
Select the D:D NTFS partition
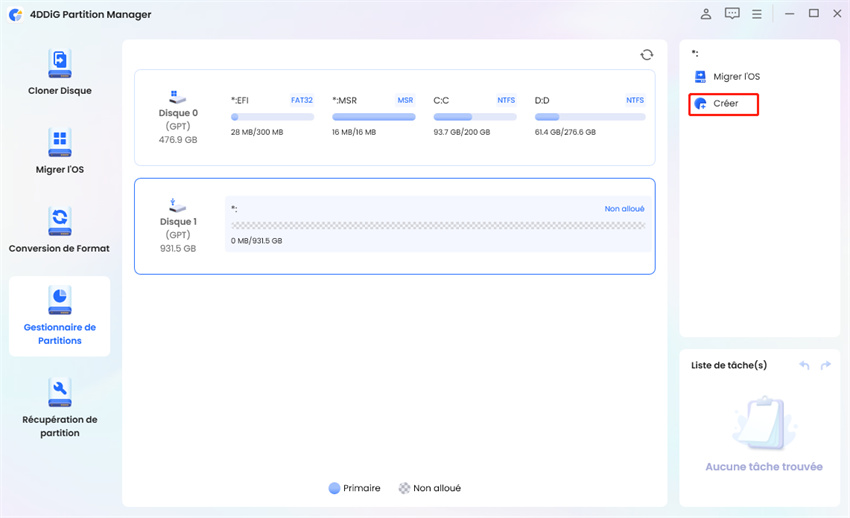click(x=589, y=116)
